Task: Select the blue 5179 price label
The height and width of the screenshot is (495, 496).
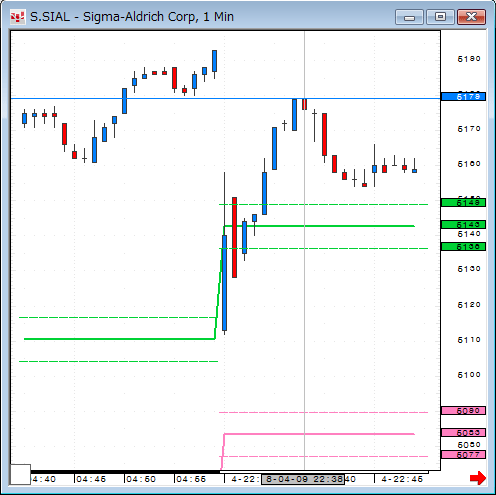Action: tap(463, 97)
